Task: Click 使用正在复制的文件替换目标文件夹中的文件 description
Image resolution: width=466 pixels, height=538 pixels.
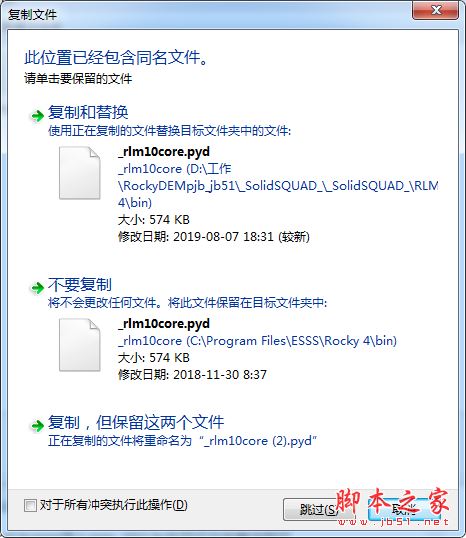Action: point(170,131)
